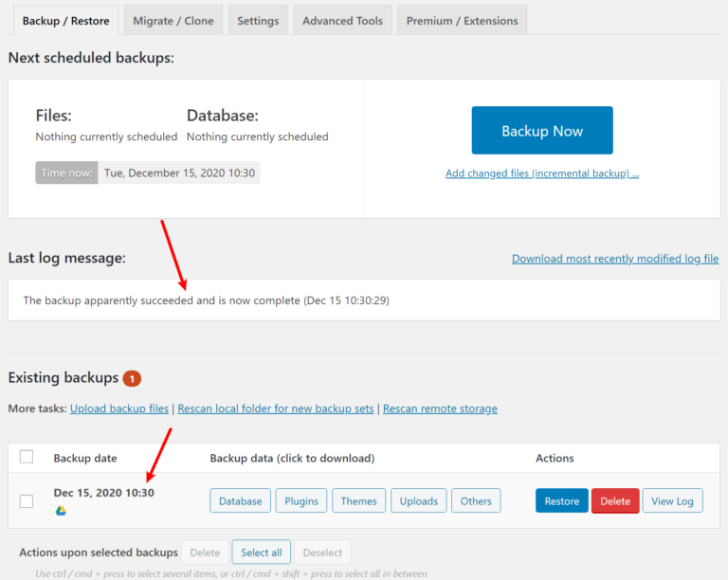
Task: Click the Backup Now button
Action: tap(542, 131)
